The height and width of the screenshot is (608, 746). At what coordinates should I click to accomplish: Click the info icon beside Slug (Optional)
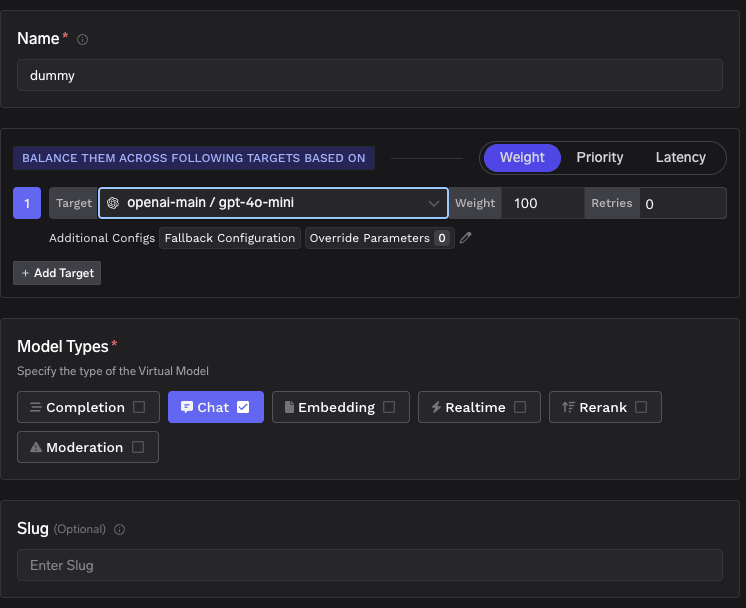(119, 530)
